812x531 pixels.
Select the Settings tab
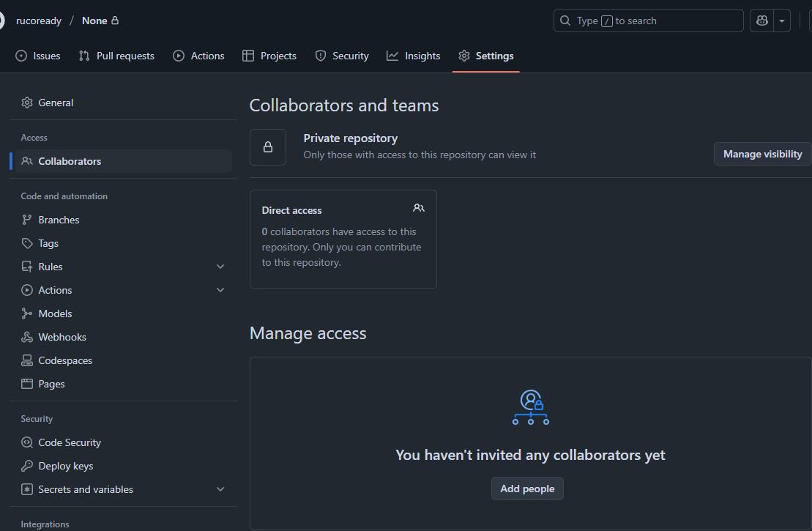pyautogui.click(x=485, y=56)
